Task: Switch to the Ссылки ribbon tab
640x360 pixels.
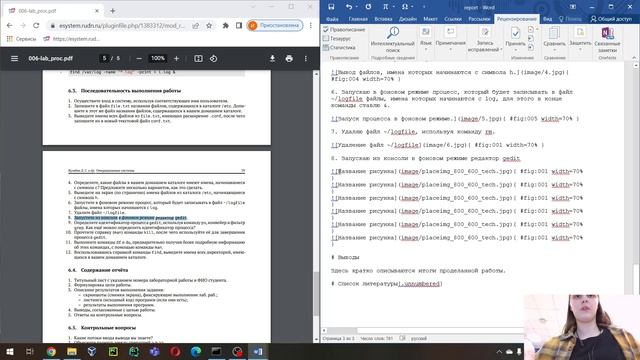Action: point(453,19)
